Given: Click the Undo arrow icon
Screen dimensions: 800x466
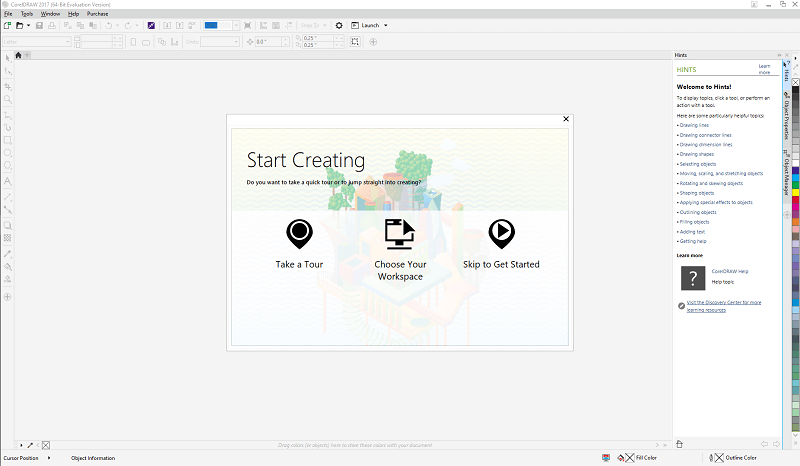Looking at the screenshot, I should pyautogui.click(x=108, y=25).
